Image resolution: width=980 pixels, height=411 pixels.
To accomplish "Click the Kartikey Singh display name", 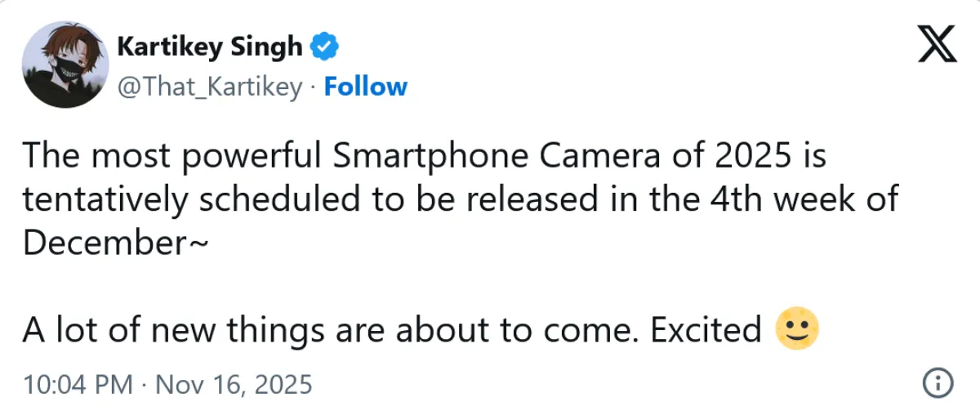I will [x=209, y=47].
